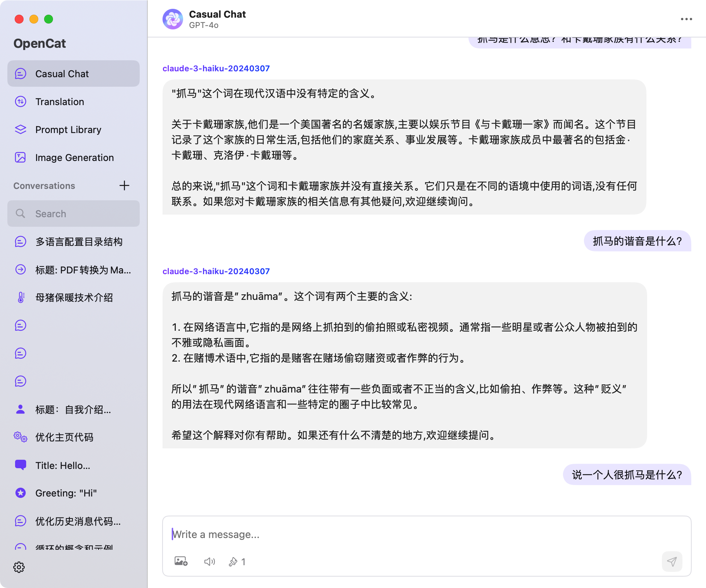Click the magnifier icon in Search
This screenshot has width=706, height=588.
coord(21,214)
